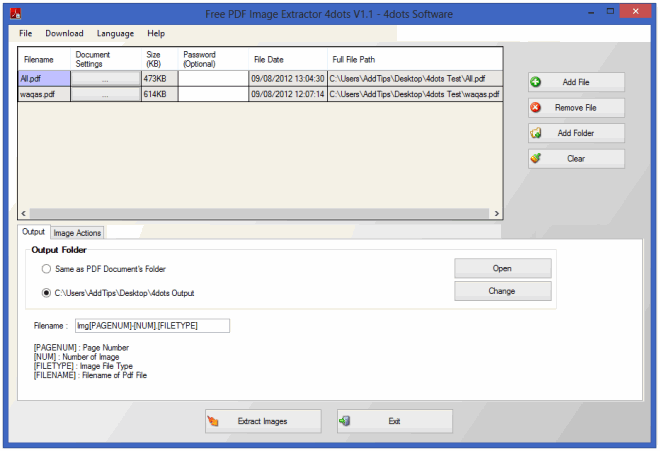Image resolution: width=660 pixels, height=451 pixels.
Task: Click the password cell for All.pdf
Action: tap(212, 79)
